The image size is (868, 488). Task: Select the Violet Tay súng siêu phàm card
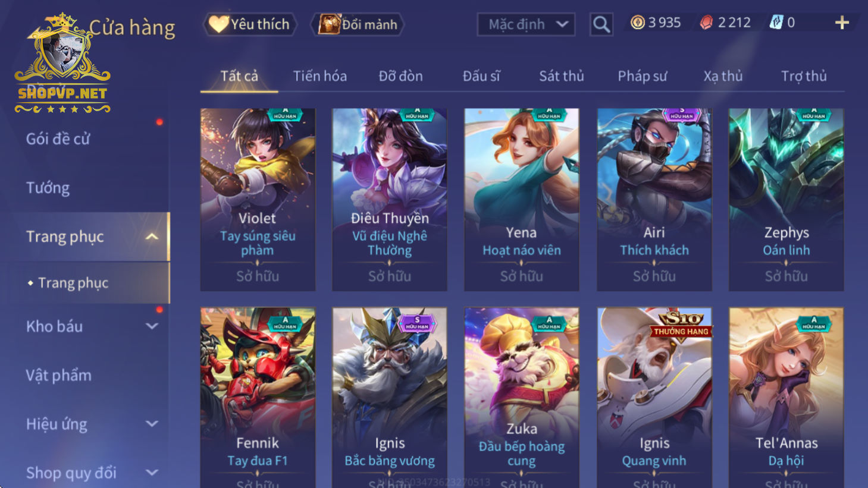(x=258, y=199)
